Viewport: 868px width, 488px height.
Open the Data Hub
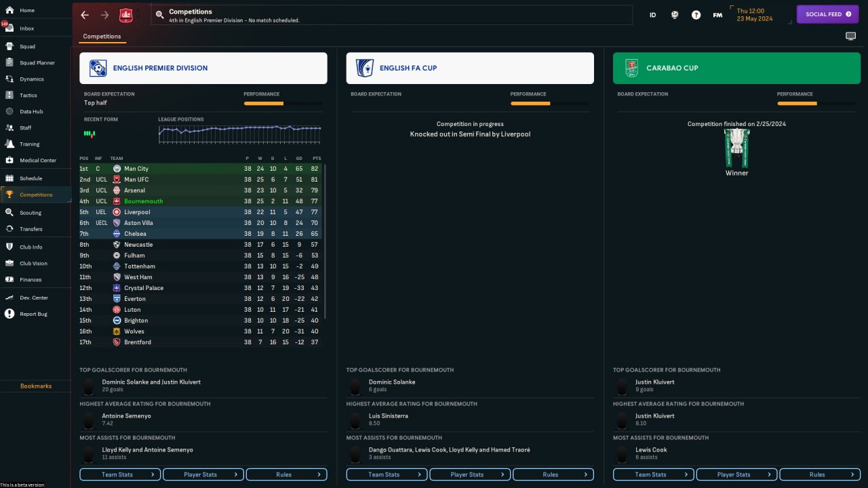(31, 112)
